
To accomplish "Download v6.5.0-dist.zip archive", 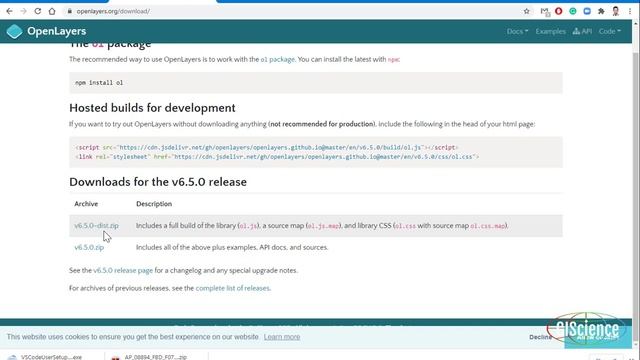I will point(96,226).
